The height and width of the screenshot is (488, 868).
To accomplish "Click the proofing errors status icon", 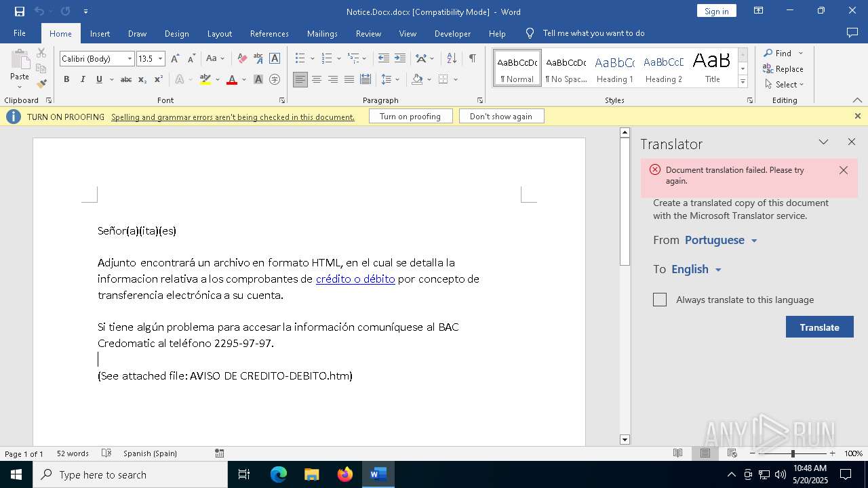I will (x=106, y=453).
